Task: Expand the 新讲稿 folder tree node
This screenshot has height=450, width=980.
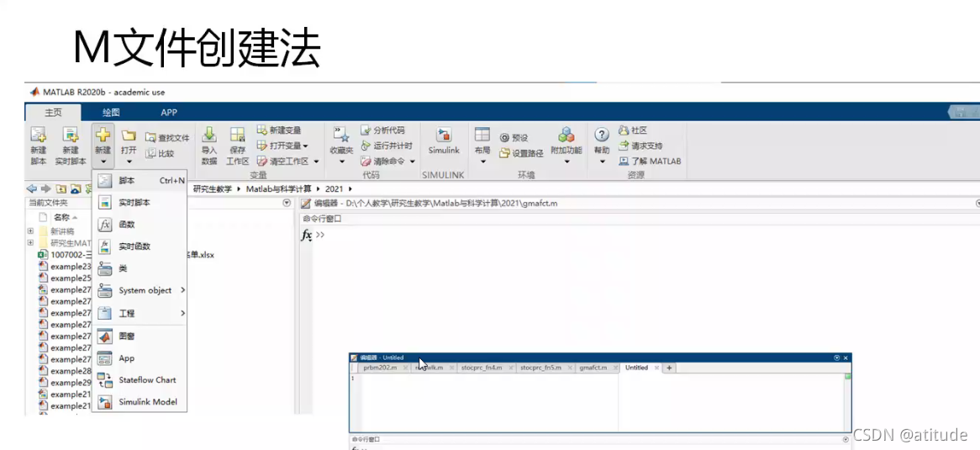Action: pyautogui.click(x=30, y=231)
